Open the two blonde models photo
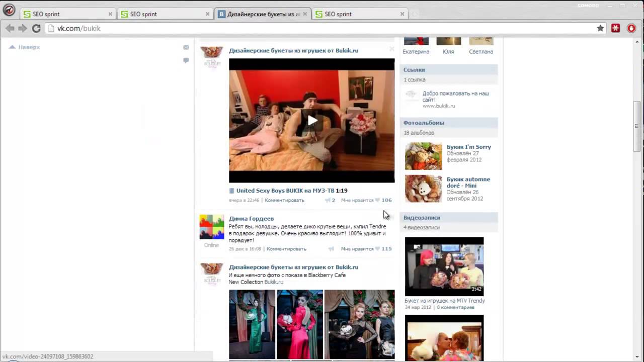The image size is (644, 362). [360, 324]
